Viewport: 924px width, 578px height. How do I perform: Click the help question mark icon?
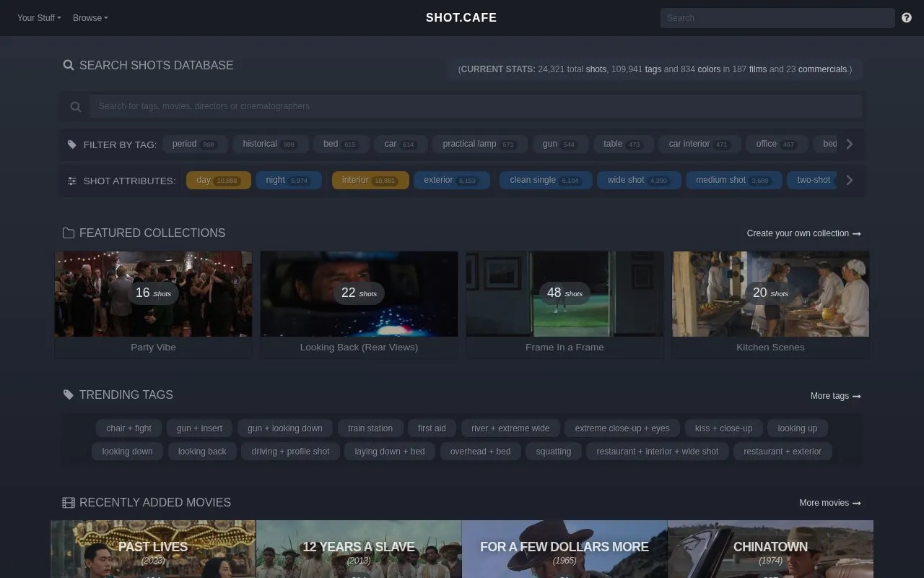pos(907,18)
